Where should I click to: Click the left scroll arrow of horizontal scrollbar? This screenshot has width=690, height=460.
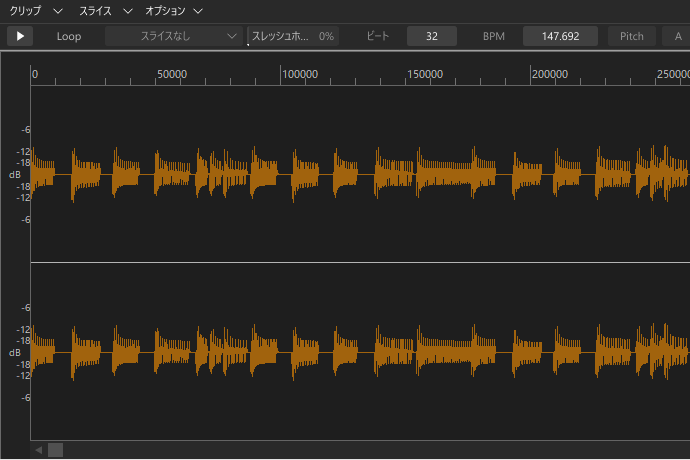(39, 450)
